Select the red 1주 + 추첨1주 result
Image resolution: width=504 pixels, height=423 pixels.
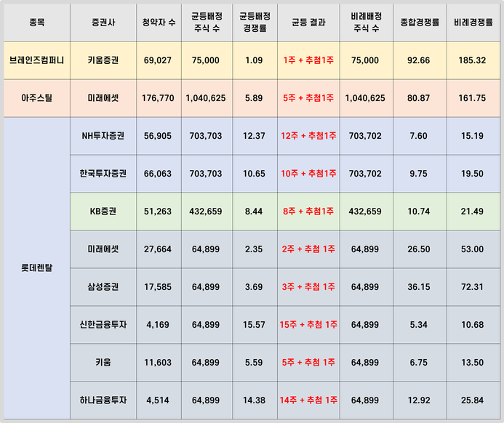308,60
